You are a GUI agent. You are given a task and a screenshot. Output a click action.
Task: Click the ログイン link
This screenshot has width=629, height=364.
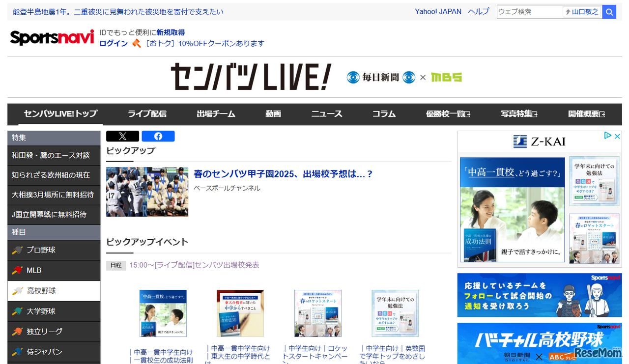click(x=114, y=43)
